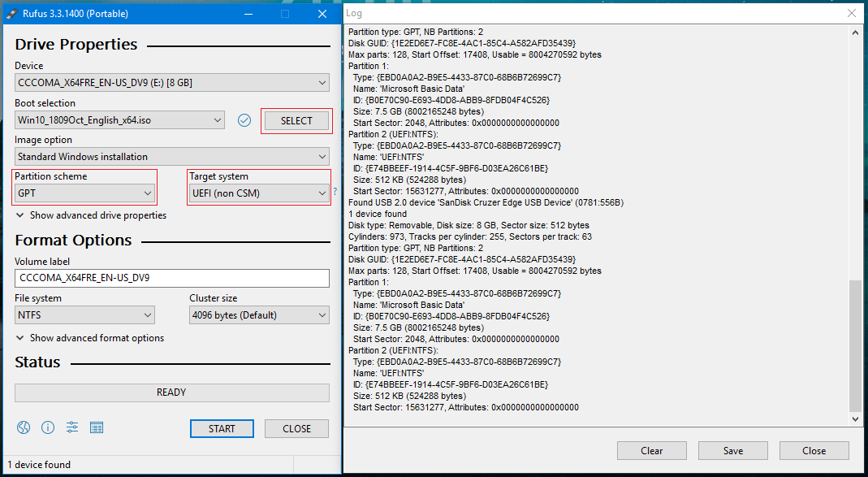Click the CLOSE button in Rufus
Viewport: 868px width, 477px height.
click(x=296, y=429)
